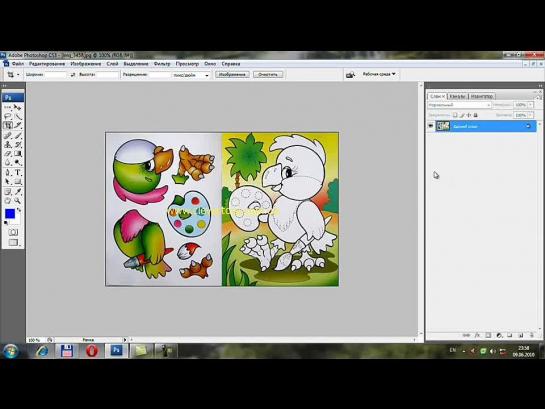Open the layer blend mode dropdown

[459, 105]
